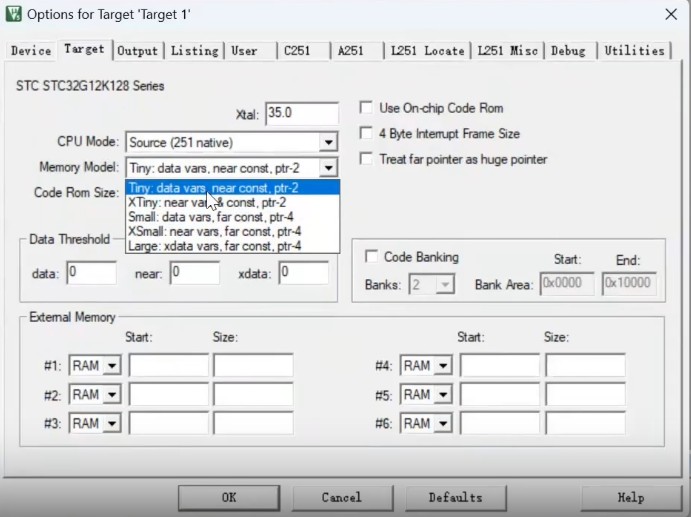
Task: Click into the Xtal frequency field
Action: click(x=301, y=113)
